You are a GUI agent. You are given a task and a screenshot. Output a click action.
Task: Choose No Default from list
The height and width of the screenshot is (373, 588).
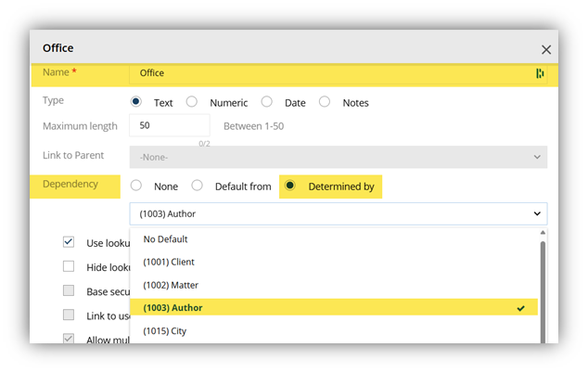pos(166,239)
